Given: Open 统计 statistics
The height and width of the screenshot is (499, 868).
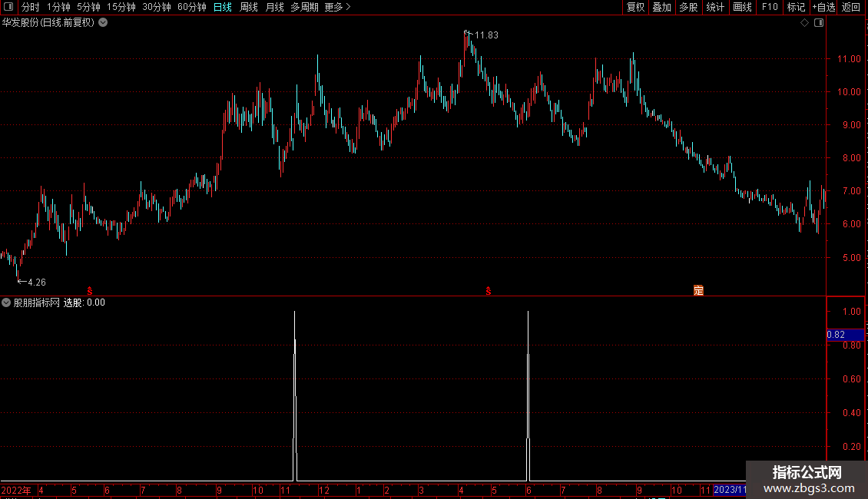Looking at the screenshot, I should [715, 7].
